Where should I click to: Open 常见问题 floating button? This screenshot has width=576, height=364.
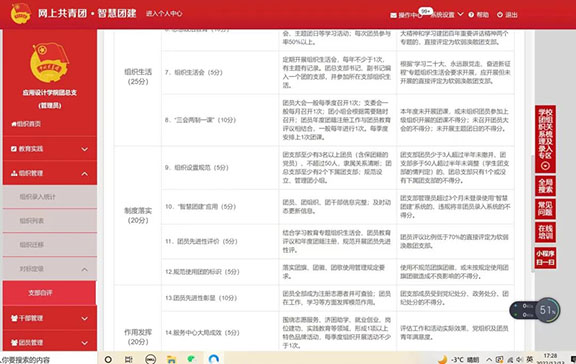tap(545, 209)
